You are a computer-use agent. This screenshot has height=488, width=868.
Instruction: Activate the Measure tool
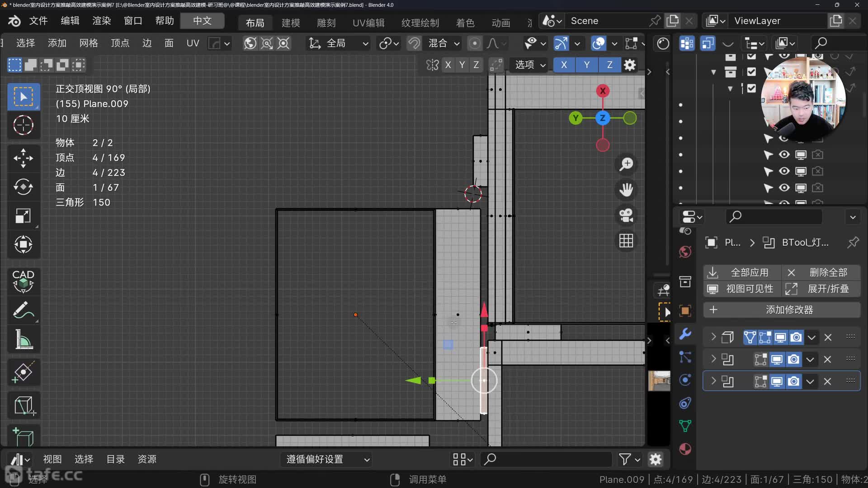click(23, 340)
